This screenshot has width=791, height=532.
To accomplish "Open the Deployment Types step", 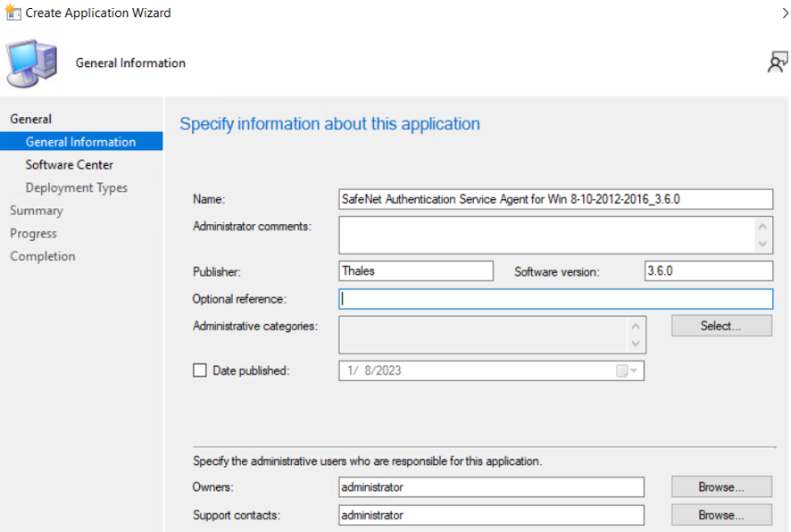I will tap(76, 187).
